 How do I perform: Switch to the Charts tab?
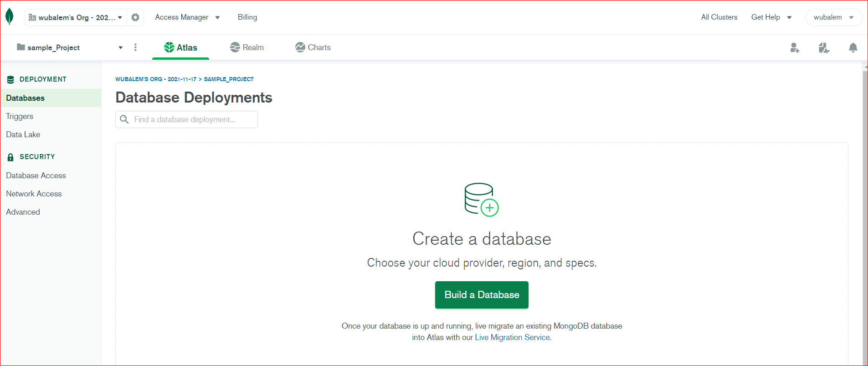(313, 47)
